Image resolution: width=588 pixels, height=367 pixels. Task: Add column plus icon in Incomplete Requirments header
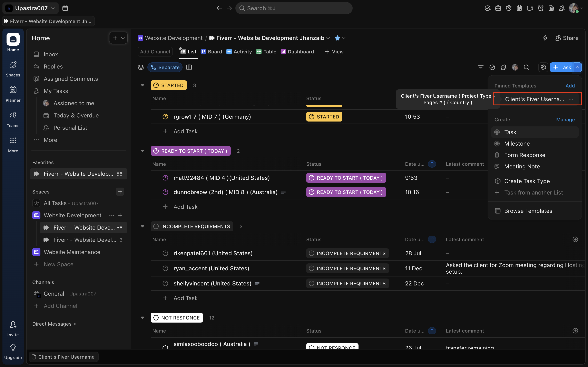[x=575, y=239]
